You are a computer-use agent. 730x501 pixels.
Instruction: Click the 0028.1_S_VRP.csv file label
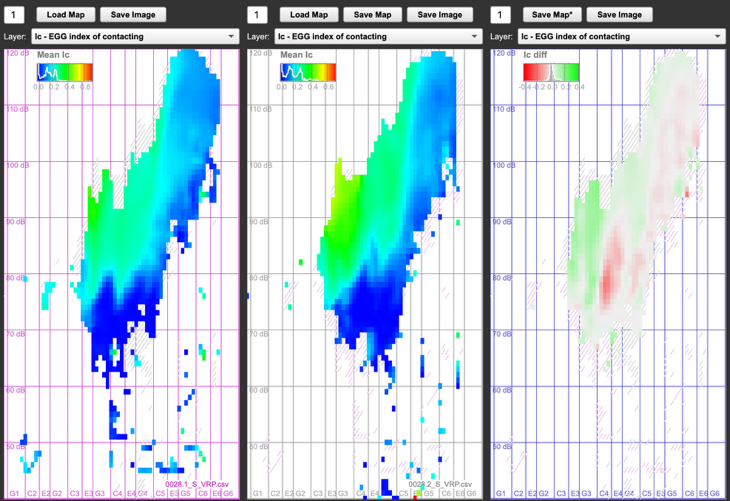click(197, 484)
